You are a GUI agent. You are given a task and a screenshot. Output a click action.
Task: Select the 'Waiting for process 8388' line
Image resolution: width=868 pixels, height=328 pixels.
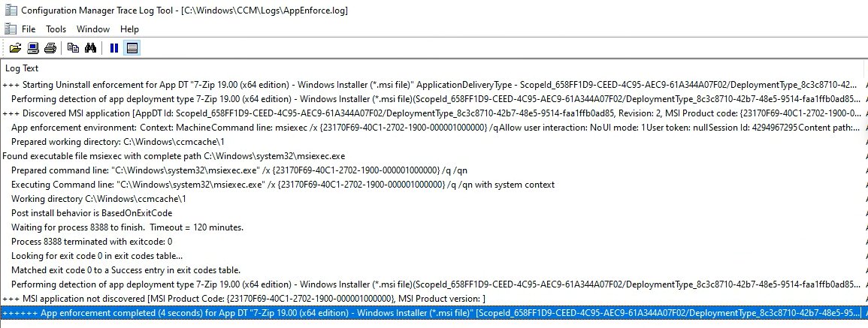[x=432, y=227]
